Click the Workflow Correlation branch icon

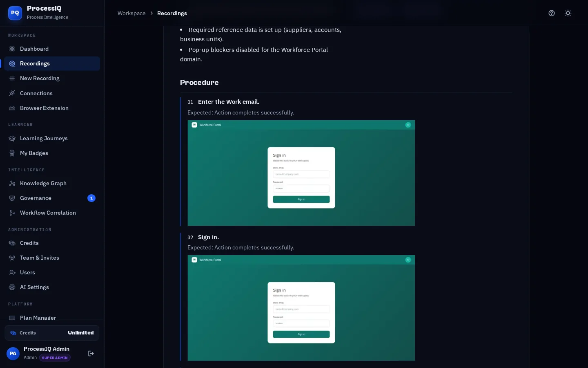(12, 213)
